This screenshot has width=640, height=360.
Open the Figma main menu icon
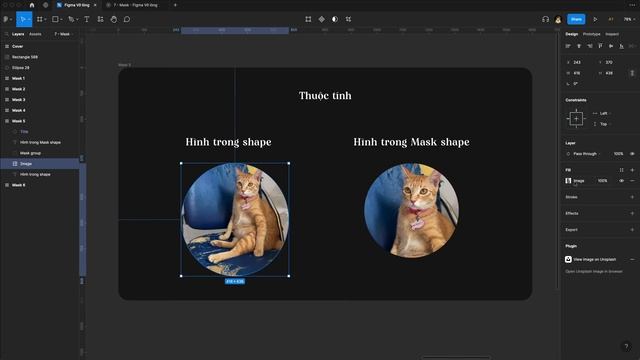[x=6, y=19]
